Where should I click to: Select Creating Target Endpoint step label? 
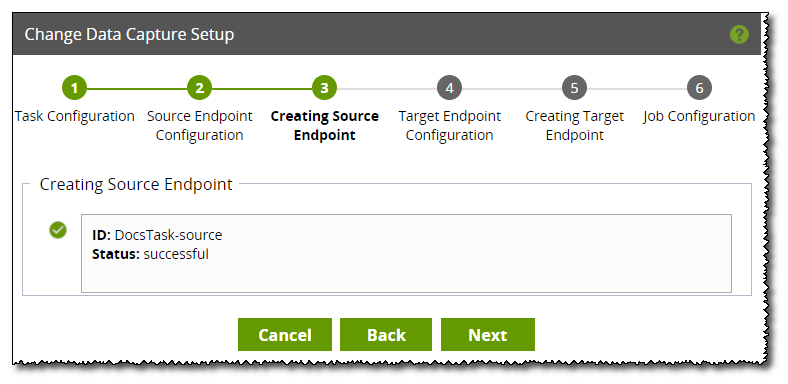pyautogui.click(x=574, y=126)
